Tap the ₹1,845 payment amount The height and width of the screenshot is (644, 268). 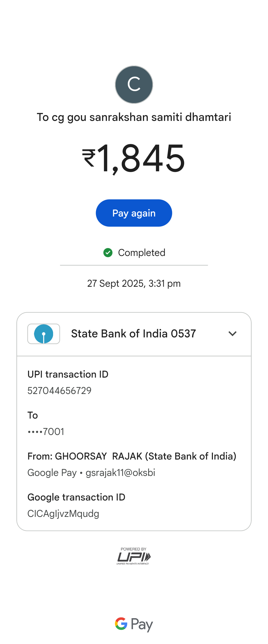click(x=134, y=158)
